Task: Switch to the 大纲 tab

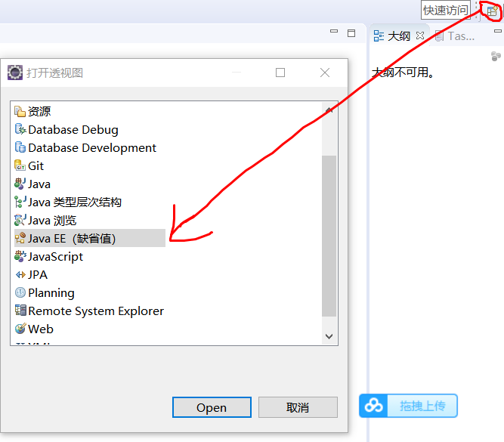Action: pos(399,36)
